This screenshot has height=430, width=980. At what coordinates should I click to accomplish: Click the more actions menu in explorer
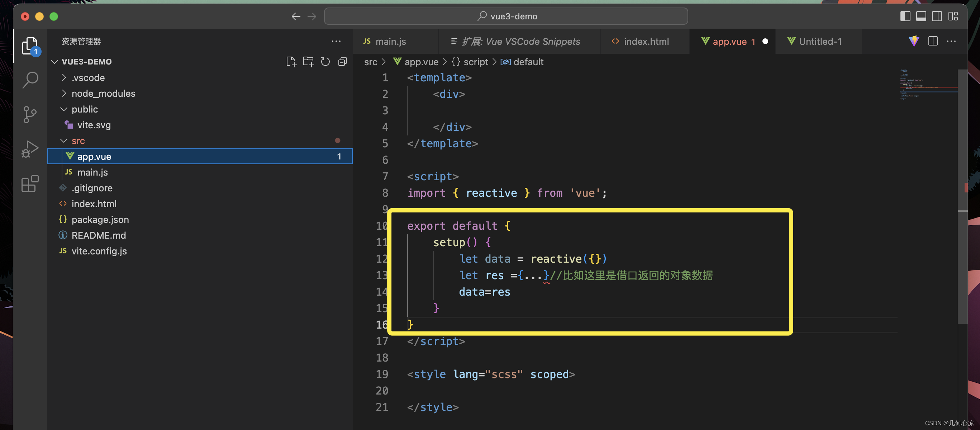tap(336, 40)
